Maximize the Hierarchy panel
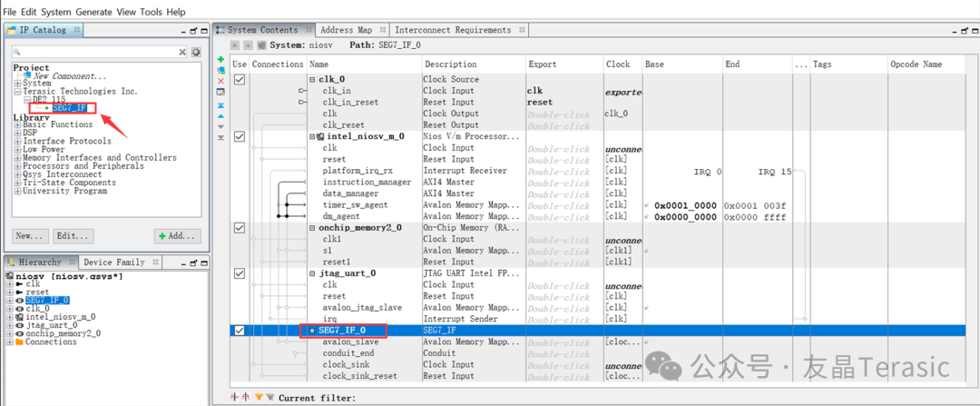Screen dimensions: 980x406 [x=203, y=262]
